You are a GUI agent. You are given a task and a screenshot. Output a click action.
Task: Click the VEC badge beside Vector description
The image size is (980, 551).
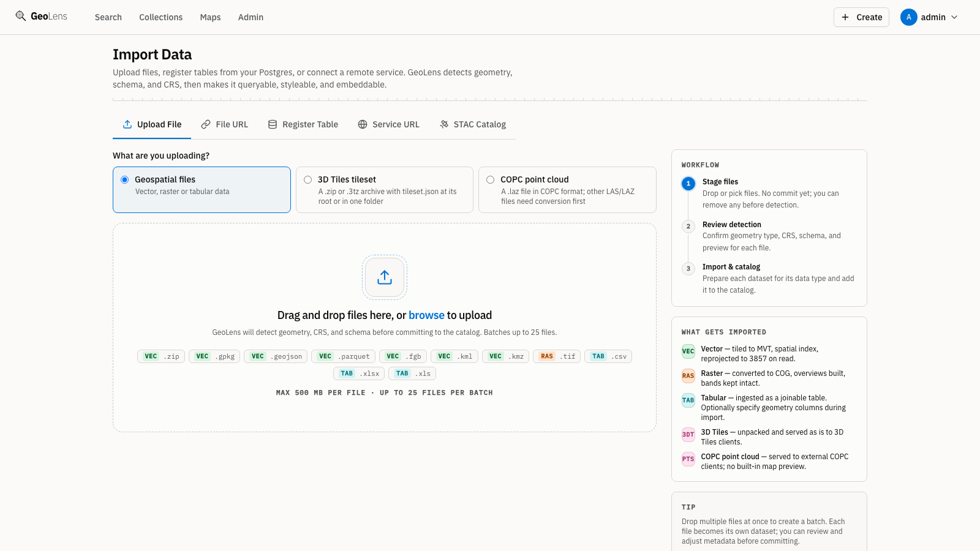coord(688,351)
